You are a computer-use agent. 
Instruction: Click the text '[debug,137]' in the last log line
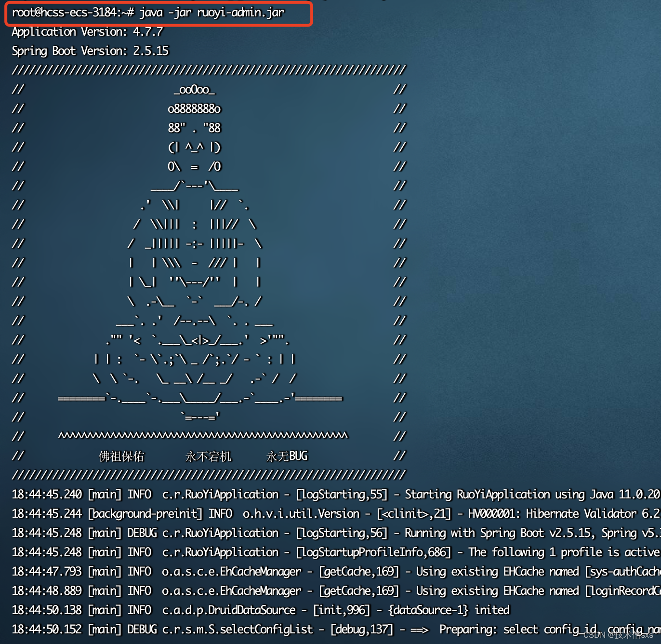pos(362,630)
